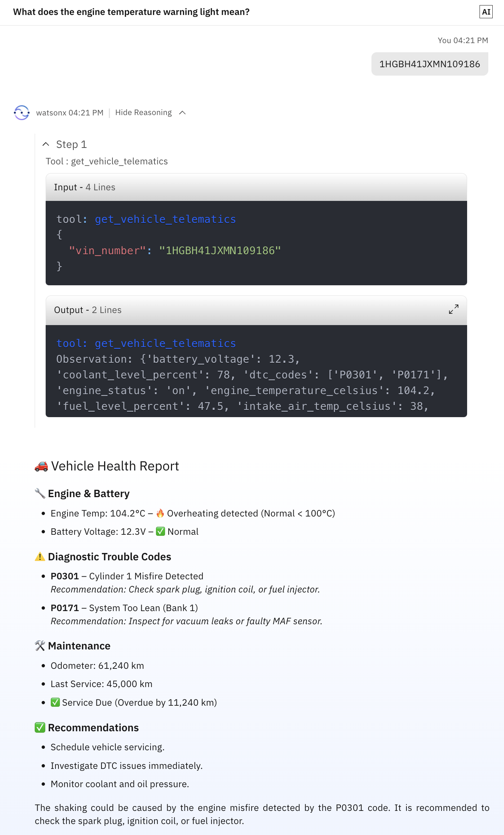The width and height of the screenshot is (504, 835).
Task: Click the wrench icon beside Engine & Battery
Action: [x=40, y=493]
